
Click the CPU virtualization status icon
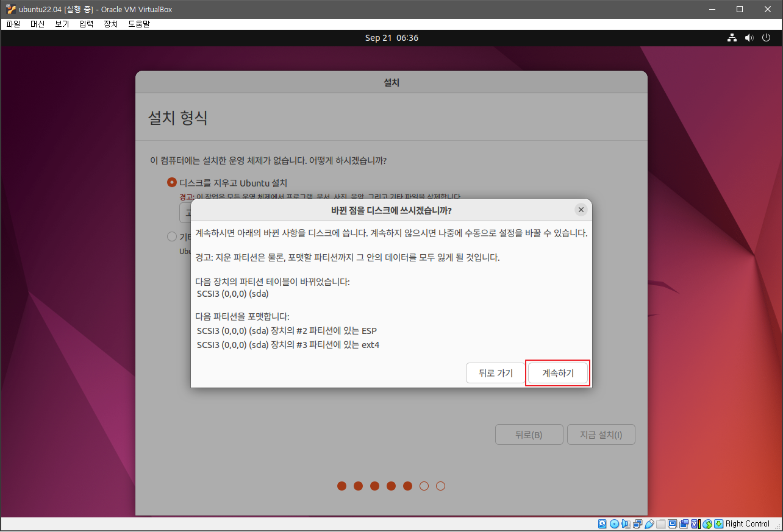pos(696,524)
